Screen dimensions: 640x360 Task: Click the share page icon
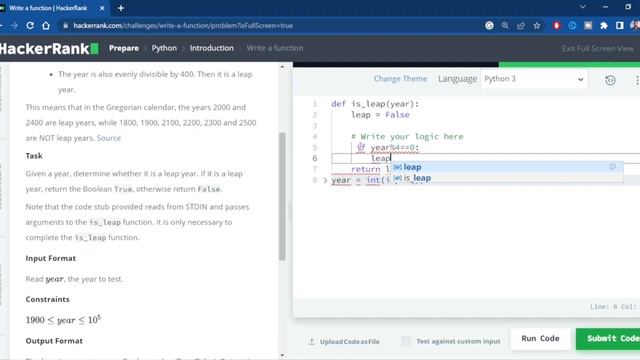[521, 25]
